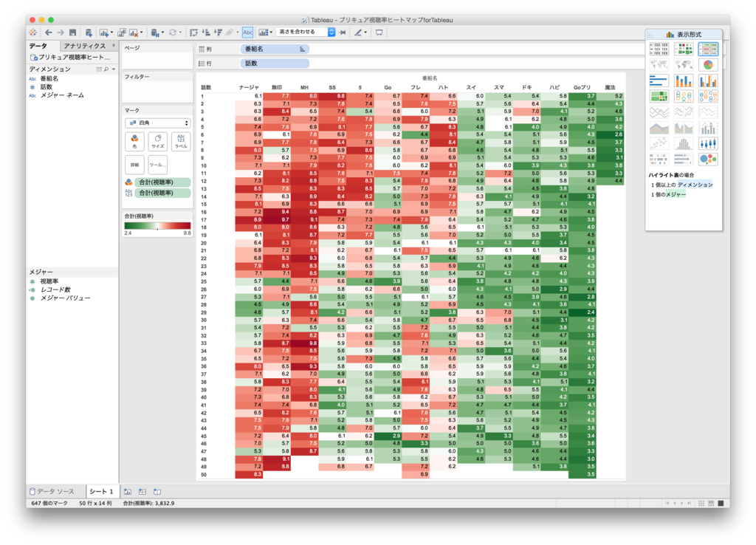Click the highlight pen icon in toolbar
Screen dimensions: 756x545
[x=358, y=32]
